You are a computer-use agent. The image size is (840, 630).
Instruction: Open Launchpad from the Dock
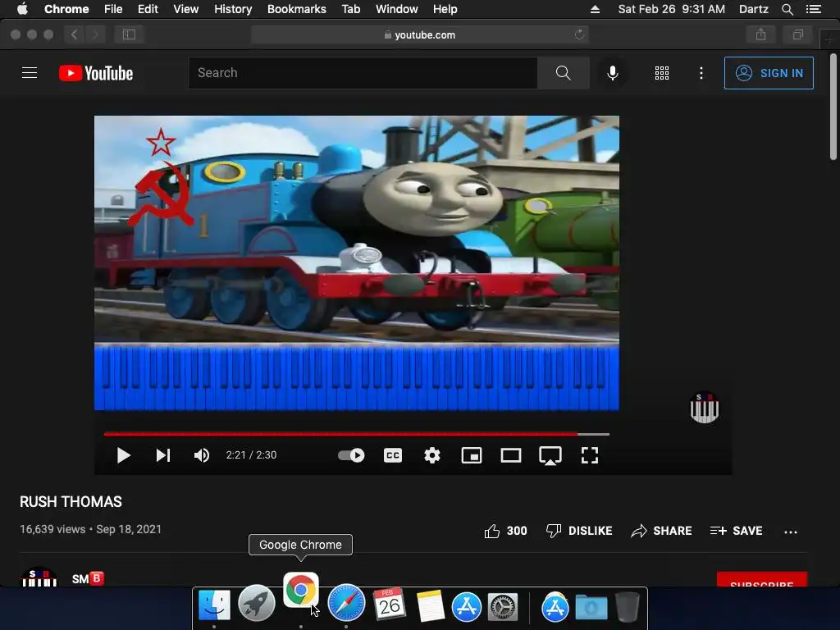click(257, 604)
